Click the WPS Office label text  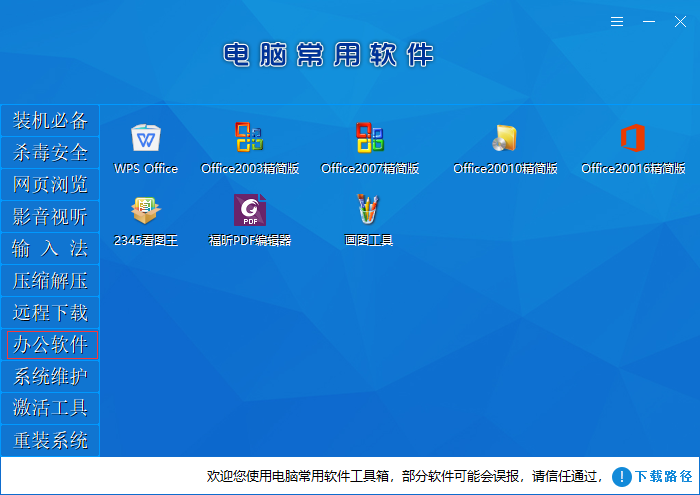tap(146, 168)
